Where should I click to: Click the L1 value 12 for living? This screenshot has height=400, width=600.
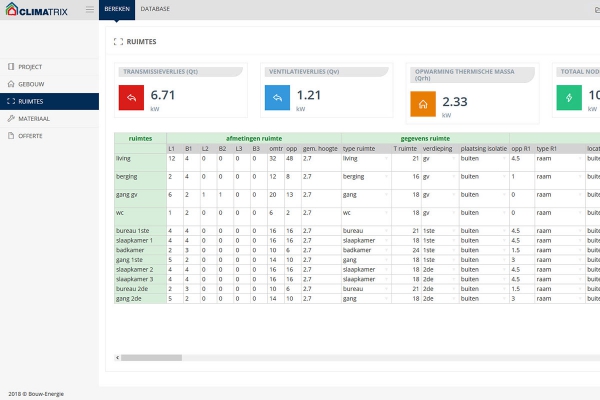tap(172, 158)
